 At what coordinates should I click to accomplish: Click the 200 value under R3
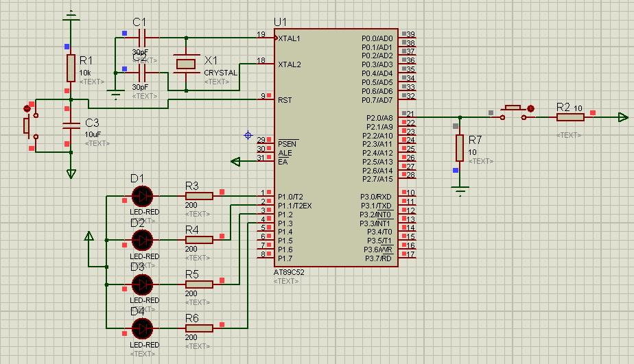coord(191,205)
